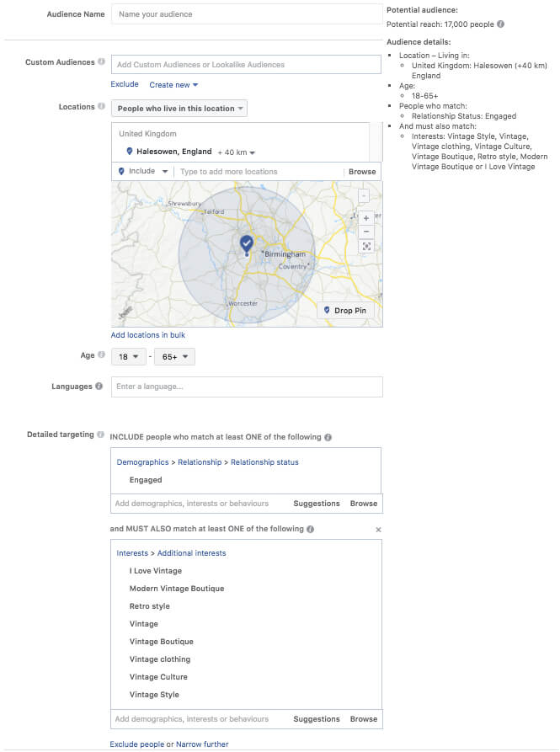
Task: Click the Custom Audiences input field
Action: [246, 64]
